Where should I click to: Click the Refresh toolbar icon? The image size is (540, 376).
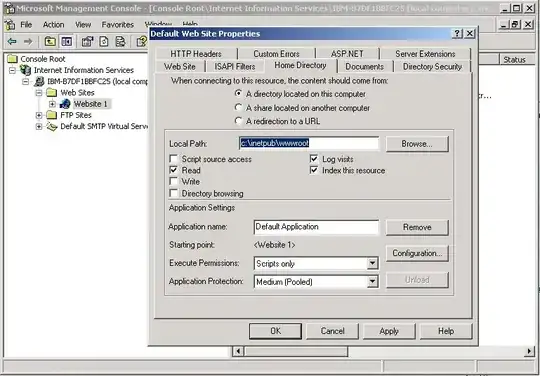tap(104, 42)
